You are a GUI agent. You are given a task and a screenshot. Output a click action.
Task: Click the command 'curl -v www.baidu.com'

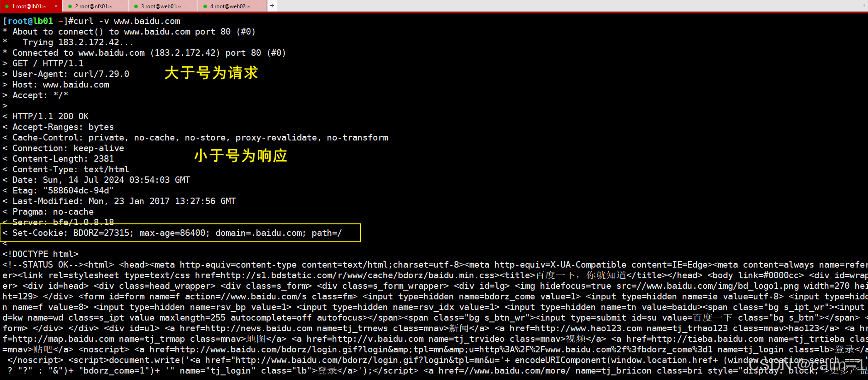pyautogui.click(x=127, y=21)
